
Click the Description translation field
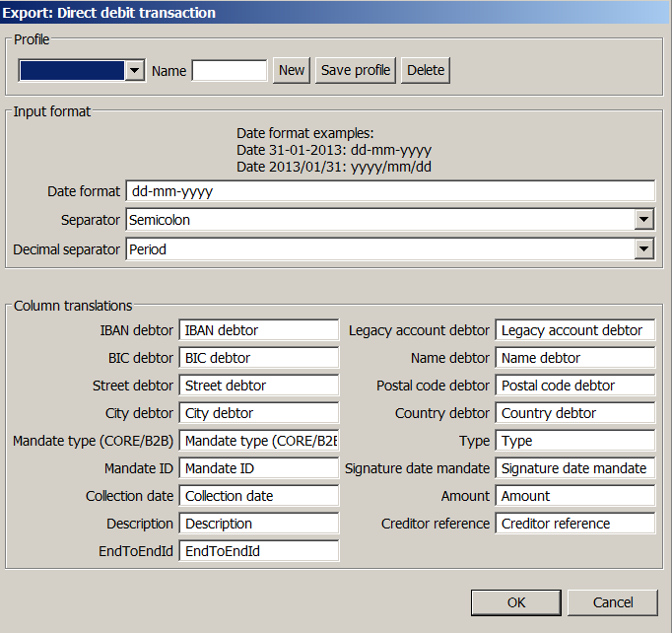[x=259, y=524]
